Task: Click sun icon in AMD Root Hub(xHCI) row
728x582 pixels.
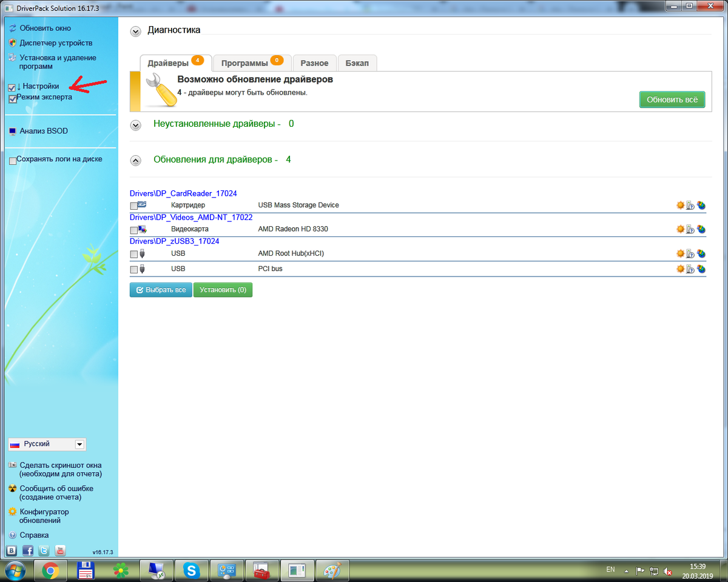Action: pyautogui.click(x=680, y=253)
